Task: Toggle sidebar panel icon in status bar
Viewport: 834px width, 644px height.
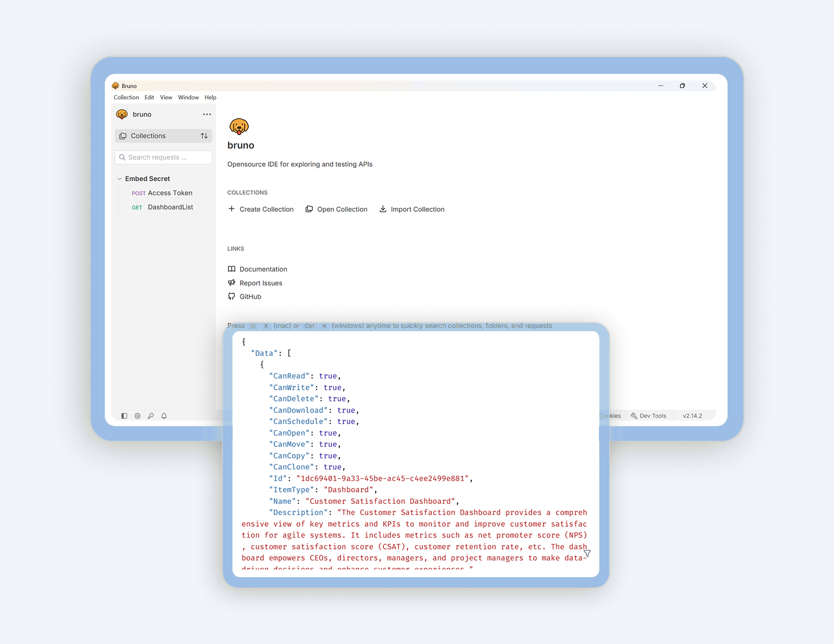Action: [x=124, y=416]
